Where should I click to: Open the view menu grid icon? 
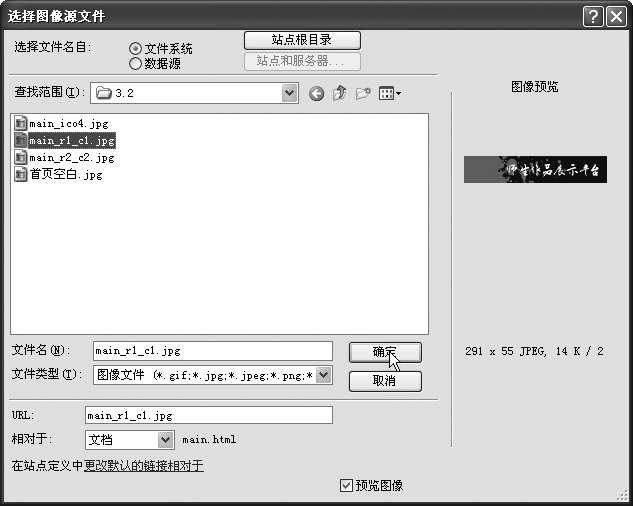390,94
